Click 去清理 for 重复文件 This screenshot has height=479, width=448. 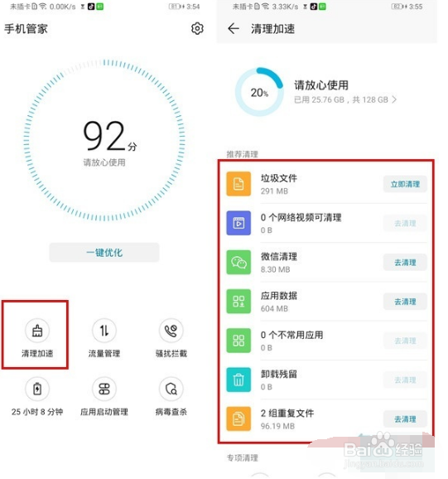click(x=405, y=419)
